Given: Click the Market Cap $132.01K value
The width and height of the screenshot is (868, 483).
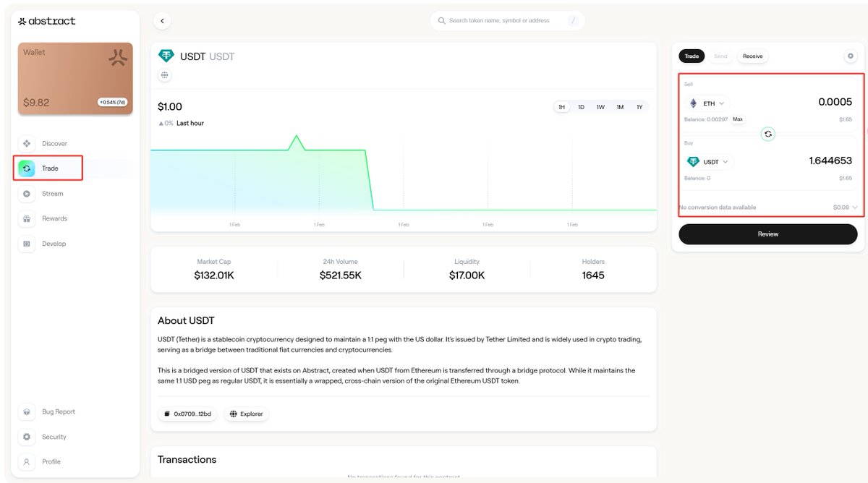Looking at the screenshot, I should coord(213,275).
